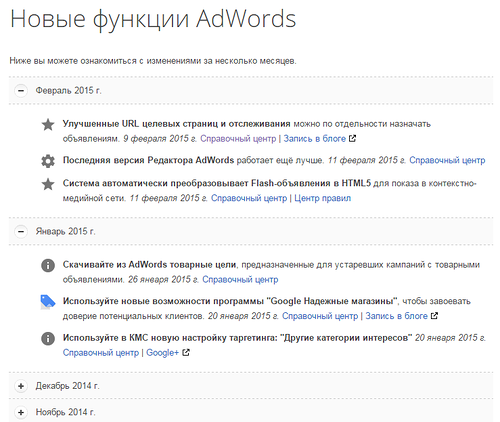Click star icon beside Улучшенные URL entry
500x422 pixels.
48,125
